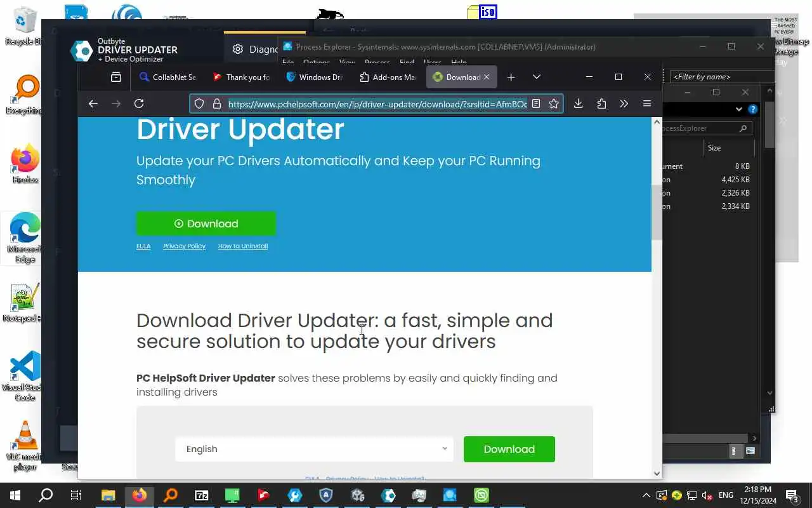812x508 pixels.
Task: Show hidden system tray icons
Action: [x=646, y=495]
